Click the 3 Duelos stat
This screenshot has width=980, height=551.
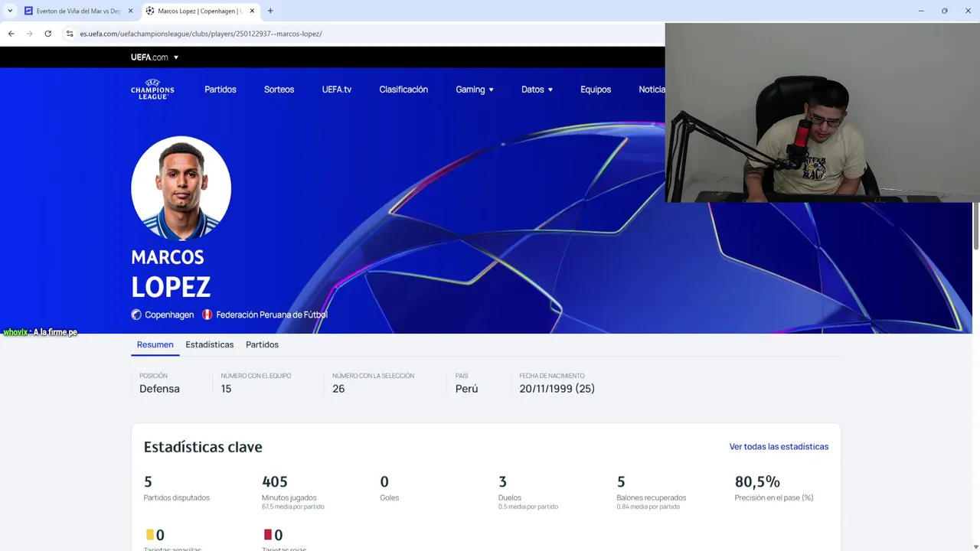tap(528, 491)
